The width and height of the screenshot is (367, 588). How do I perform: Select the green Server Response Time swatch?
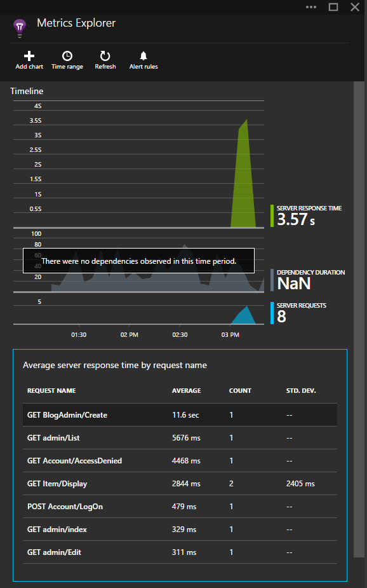pos(272,215)
